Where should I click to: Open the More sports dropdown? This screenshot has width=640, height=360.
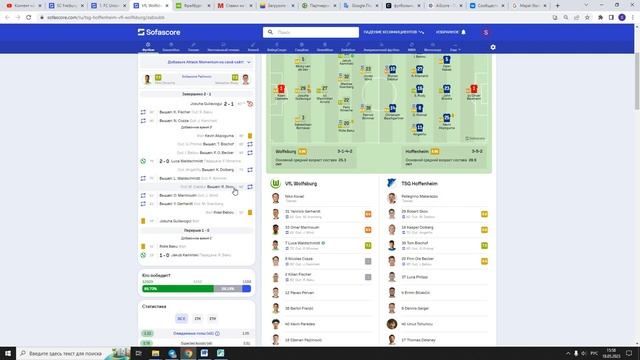[455, 47]
